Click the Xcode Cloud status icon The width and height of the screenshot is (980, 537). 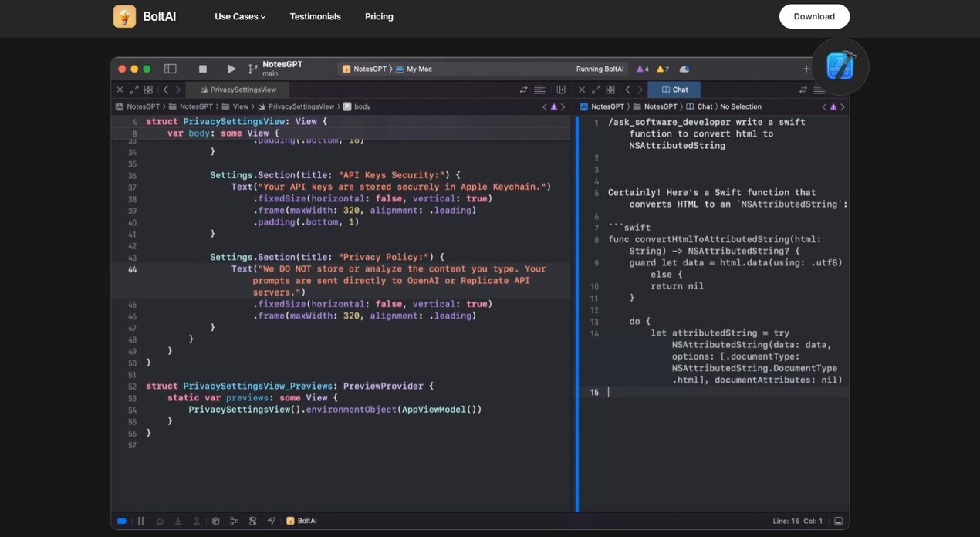pyautogui.click(x=684, y=69)
